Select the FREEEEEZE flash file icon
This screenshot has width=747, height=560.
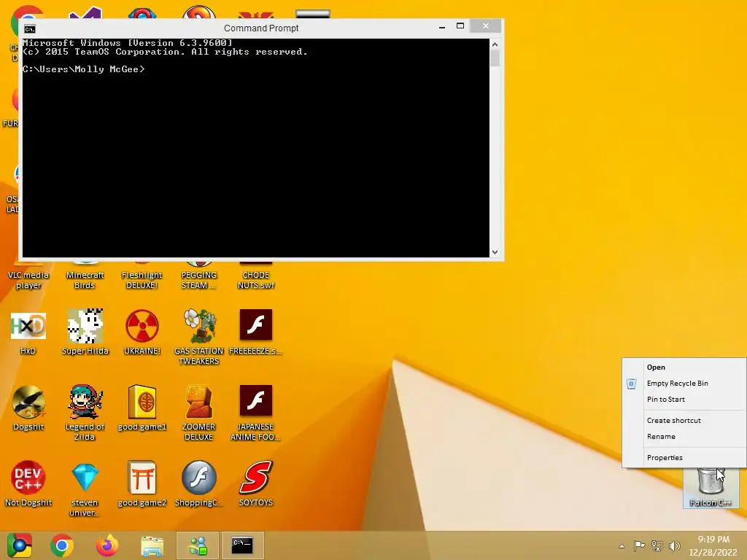coord(256,332)
